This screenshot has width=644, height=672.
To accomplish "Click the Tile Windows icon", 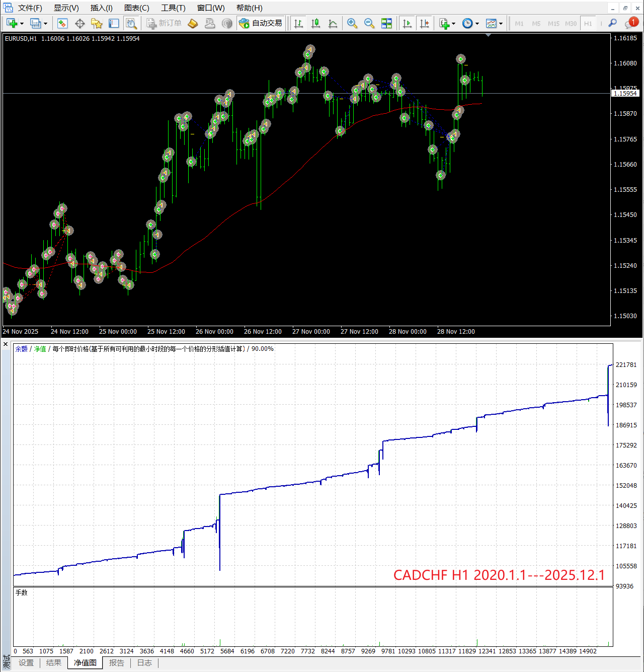I will pos(386,23).
